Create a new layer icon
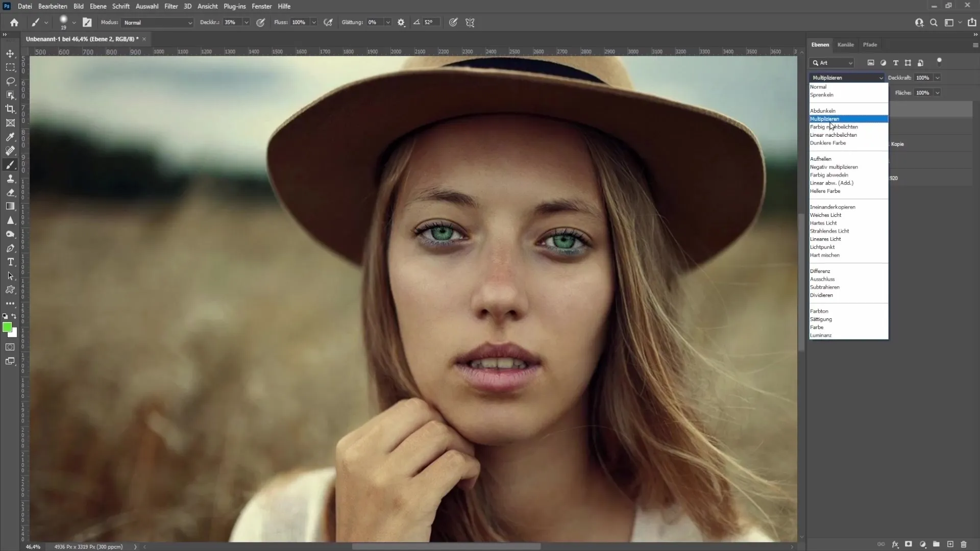This screenshot has width=980, height=551. tap(950, 544)
